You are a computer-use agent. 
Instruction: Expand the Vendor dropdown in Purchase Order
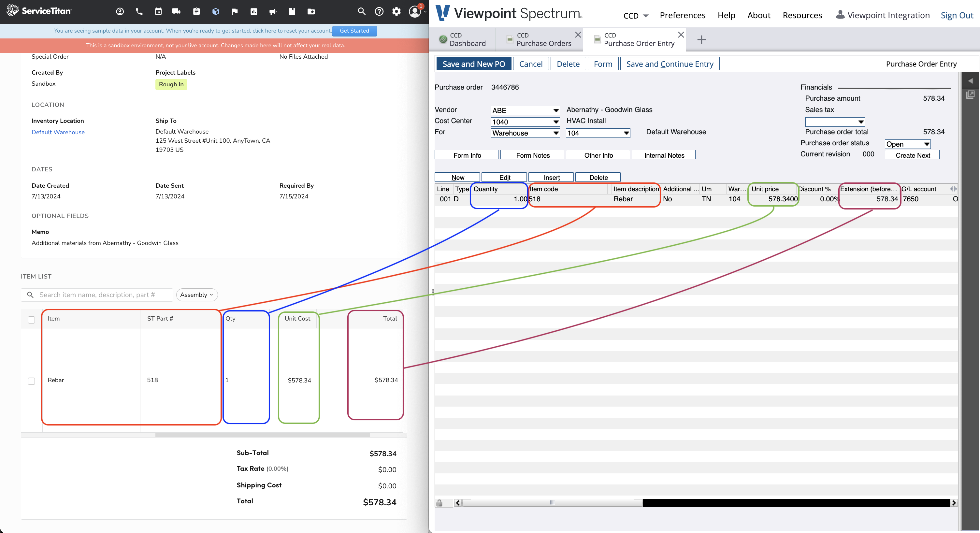[x=555, y=109]
